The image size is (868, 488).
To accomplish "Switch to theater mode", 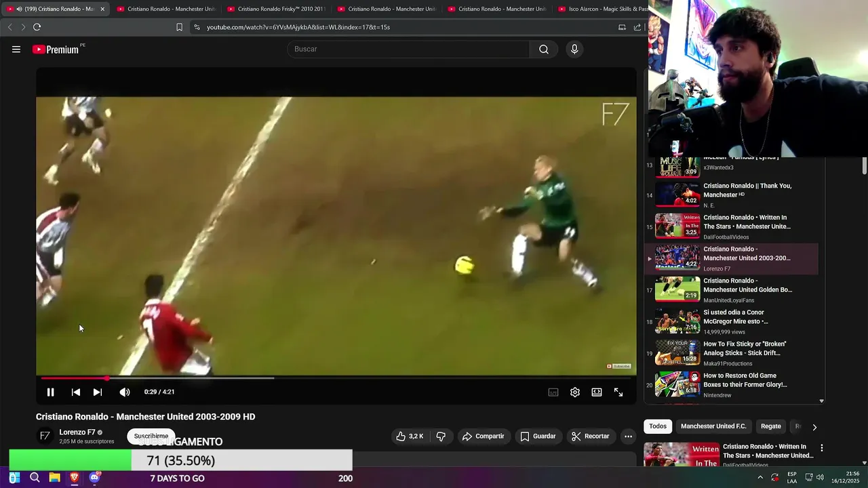I will [x=597, y=392].
